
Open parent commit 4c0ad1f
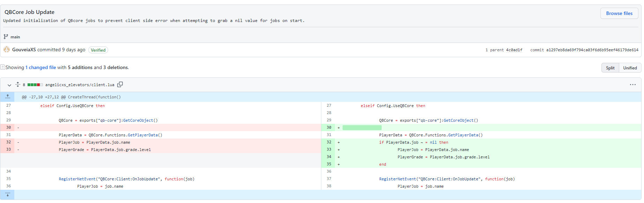point(514,50)
